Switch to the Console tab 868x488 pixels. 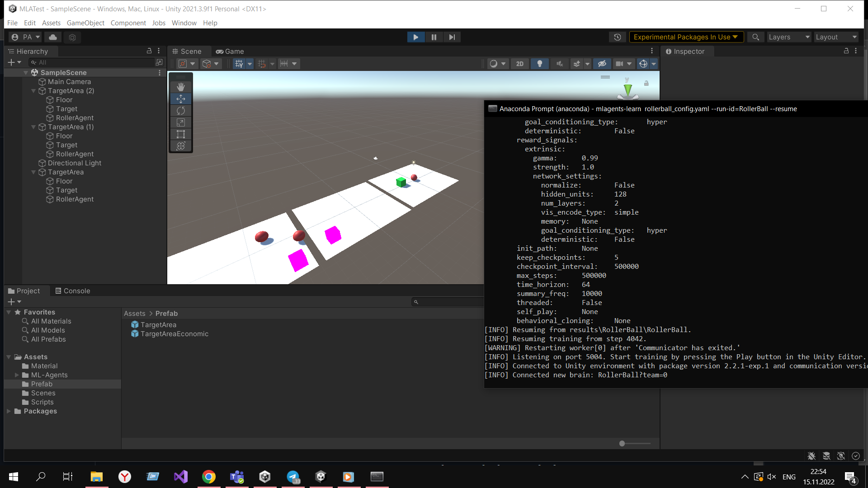click(x=73, y=291)
